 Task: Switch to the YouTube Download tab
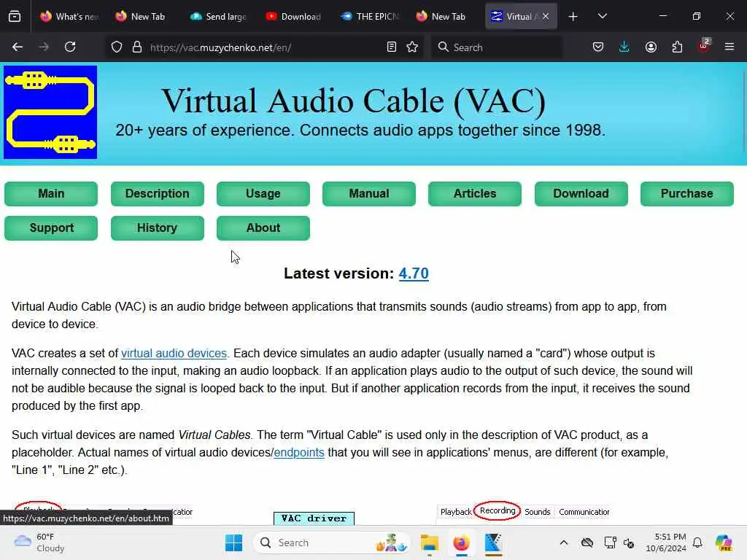coord(294,17)
